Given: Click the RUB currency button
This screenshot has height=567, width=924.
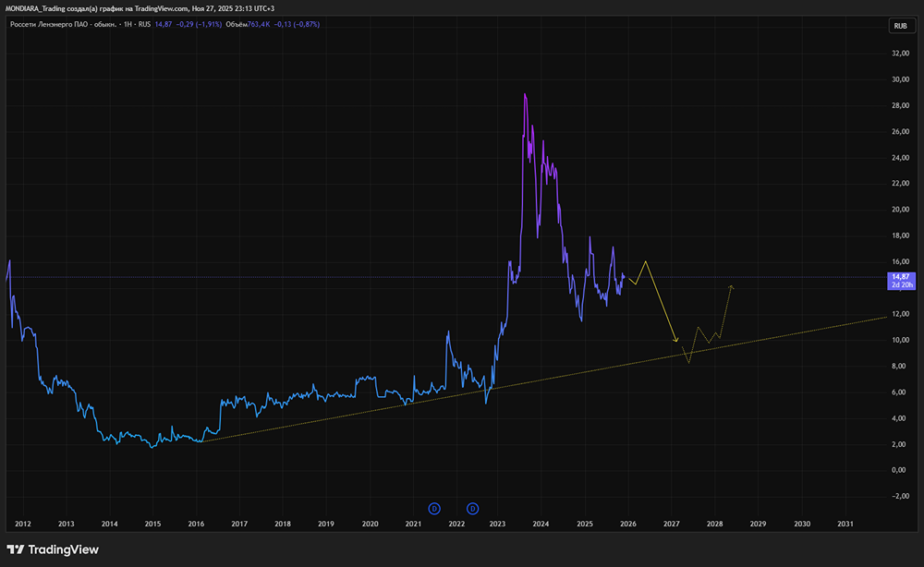Looking at the screenshot, I should (900, 26).
